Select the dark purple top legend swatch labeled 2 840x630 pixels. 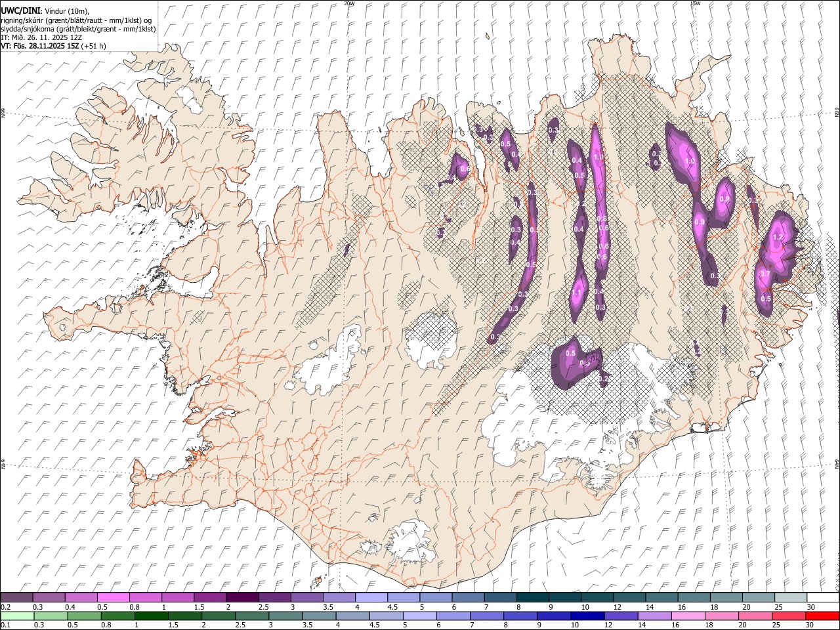coord(242,597)
